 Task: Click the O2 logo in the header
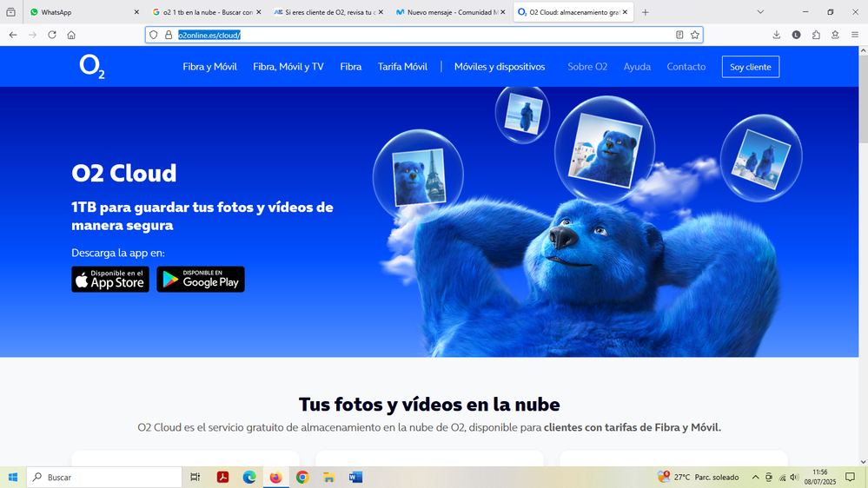pyautogui.click(x=92, y=67)
